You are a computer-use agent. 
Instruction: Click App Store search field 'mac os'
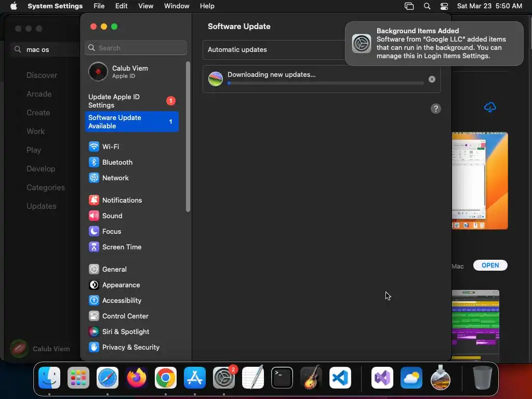45,49
